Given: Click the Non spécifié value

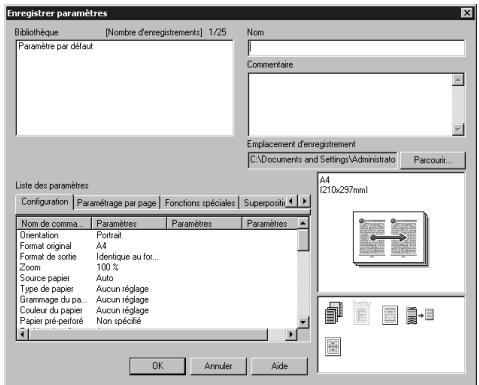Looking at the screenshot, I should pos(119,321).
